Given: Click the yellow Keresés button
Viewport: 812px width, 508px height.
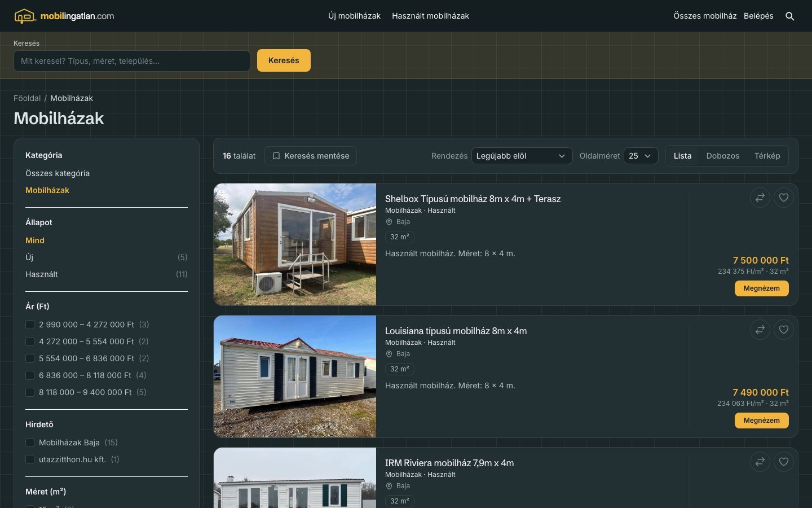Looking at the screenshot, I should pos(284,60).
